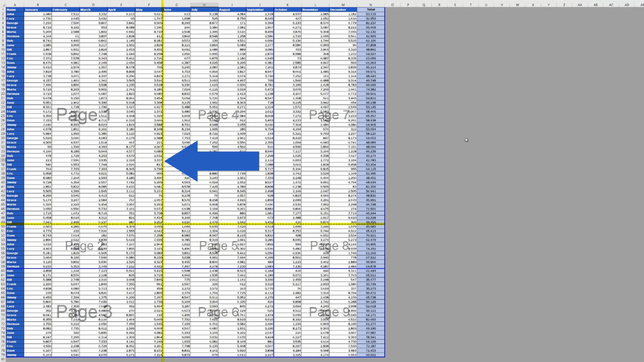Screen dimensions: 644x362
Task: Click the 'October' header cell
Action: (287, 10)
